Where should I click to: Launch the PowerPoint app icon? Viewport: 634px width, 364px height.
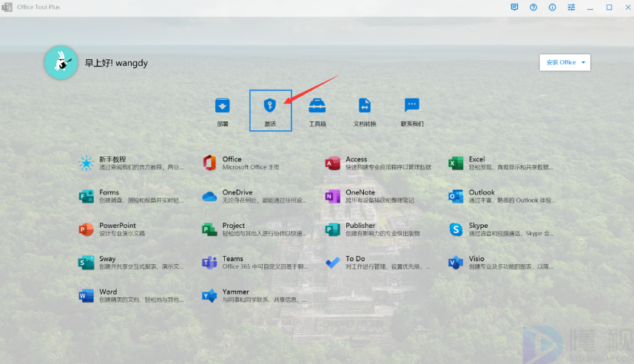coord(86,229)
